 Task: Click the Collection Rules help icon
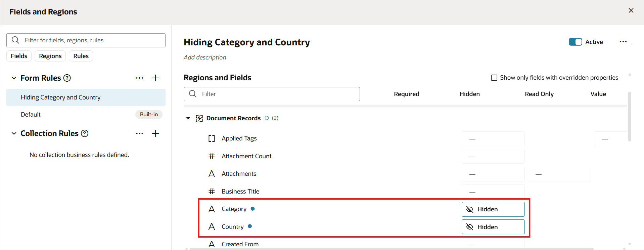click(x=85, y=133)
